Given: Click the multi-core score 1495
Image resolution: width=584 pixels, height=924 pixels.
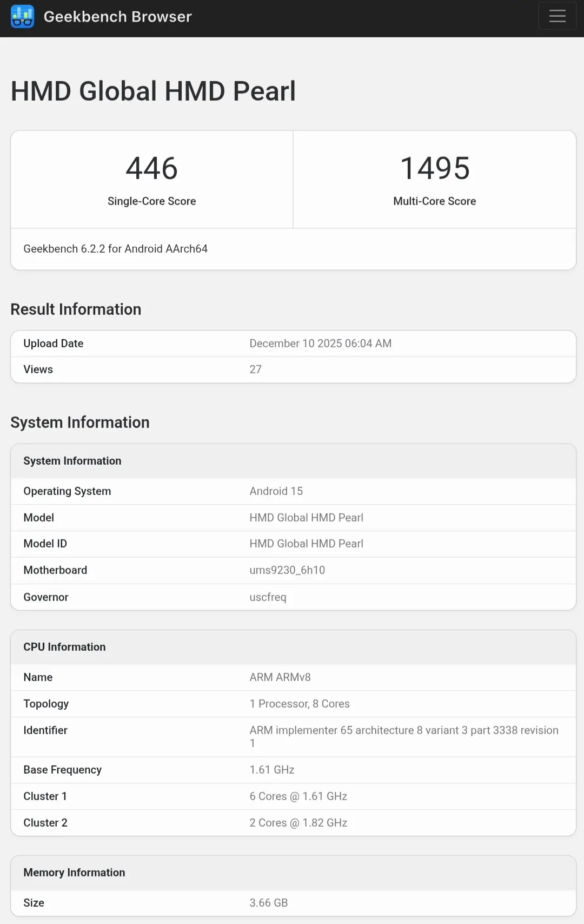Looking at the screenshot, I should pyautogui.click(x=435, y=168).
